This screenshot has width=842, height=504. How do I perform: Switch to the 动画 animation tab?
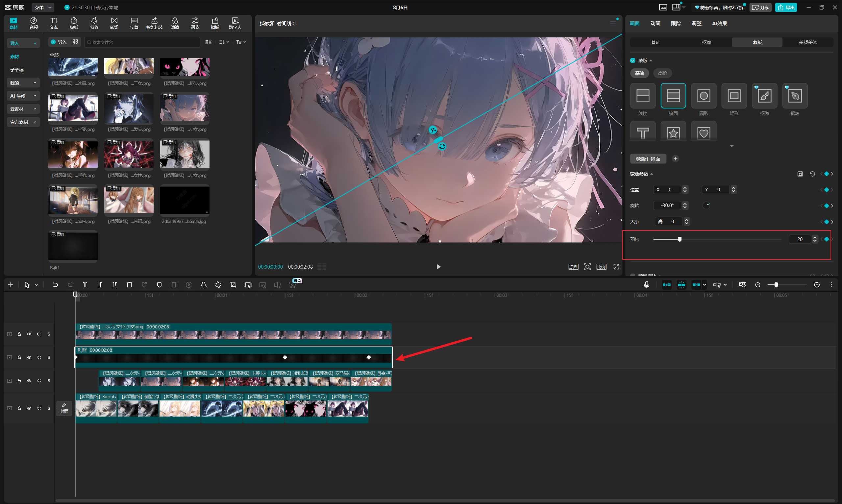pos(655,23)
